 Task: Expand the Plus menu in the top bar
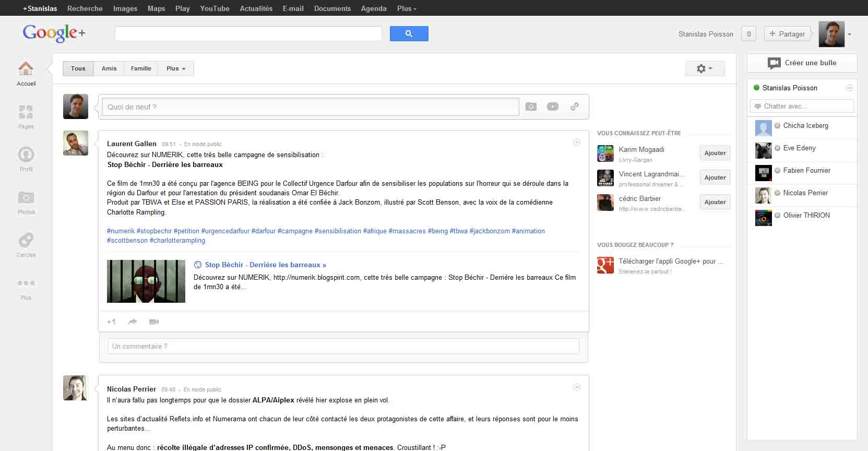407,8
